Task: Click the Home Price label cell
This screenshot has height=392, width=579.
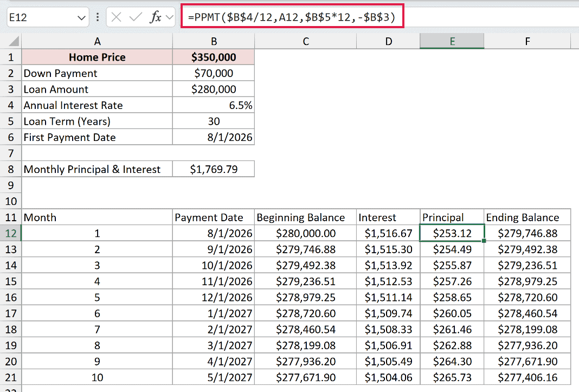Action: pos(97,57)
